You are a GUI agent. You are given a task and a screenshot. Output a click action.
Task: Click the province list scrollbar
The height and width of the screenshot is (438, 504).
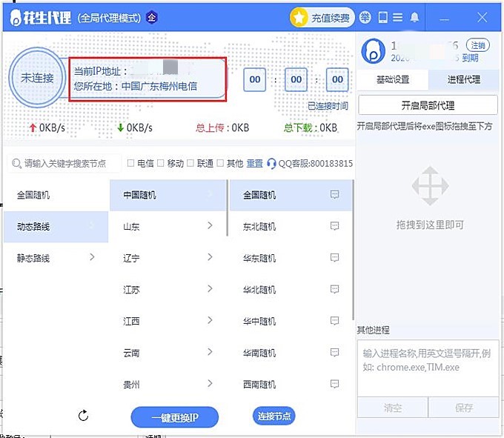click(228, 208)
